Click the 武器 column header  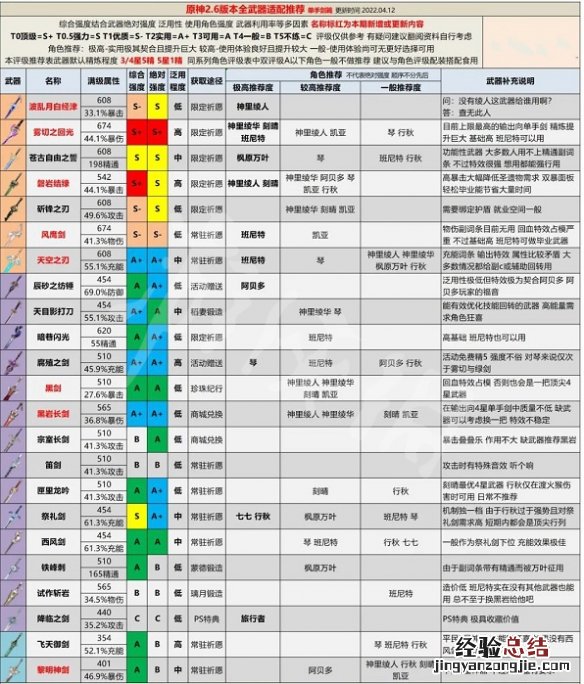pyautogui.click(x=13, y=81)
